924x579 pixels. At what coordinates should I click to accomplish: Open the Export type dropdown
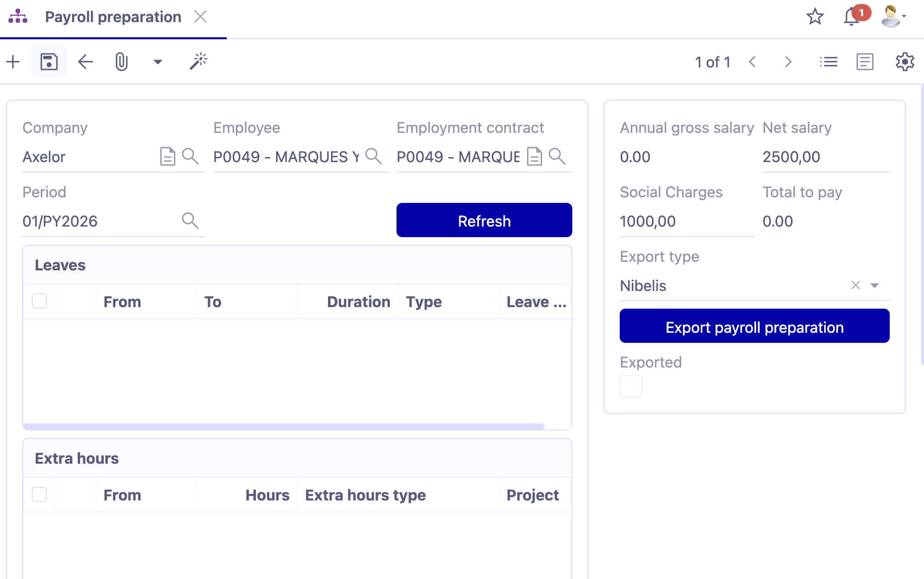click(876, 285)
